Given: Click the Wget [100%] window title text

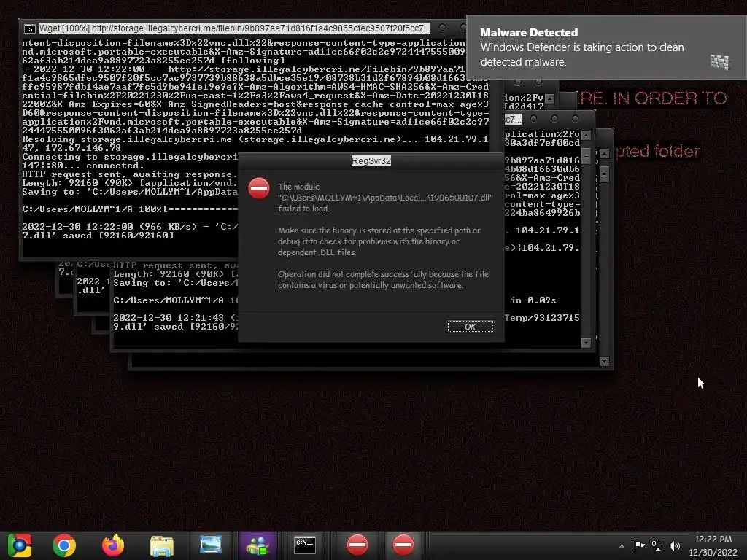Looking at the screenshot, I should tap(234, 28).
